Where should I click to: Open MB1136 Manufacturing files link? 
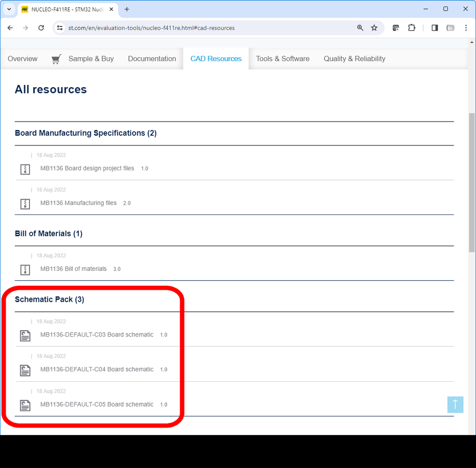click(x=78, y=203)
